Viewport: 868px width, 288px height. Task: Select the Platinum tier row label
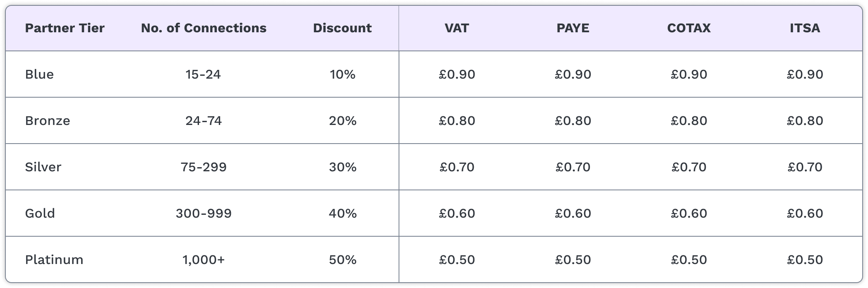click(x=54, y=260)
